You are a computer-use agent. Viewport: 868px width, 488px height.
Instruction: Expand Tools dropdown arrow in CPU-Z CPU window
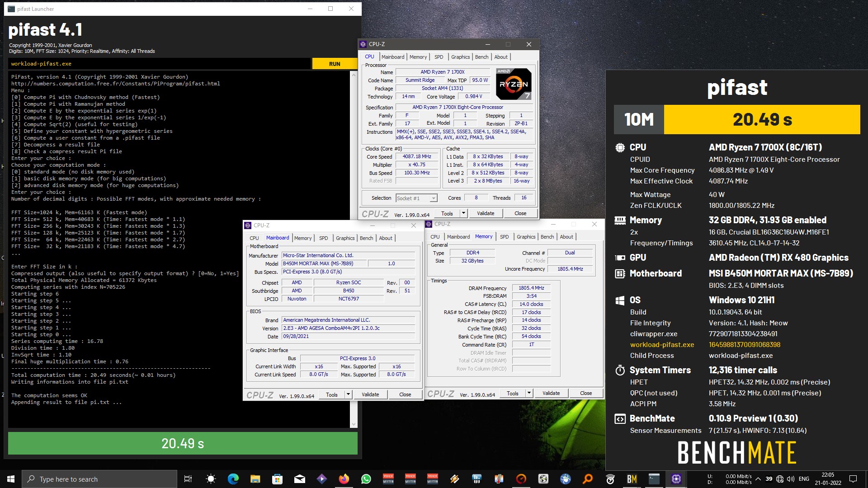(463, 213)
